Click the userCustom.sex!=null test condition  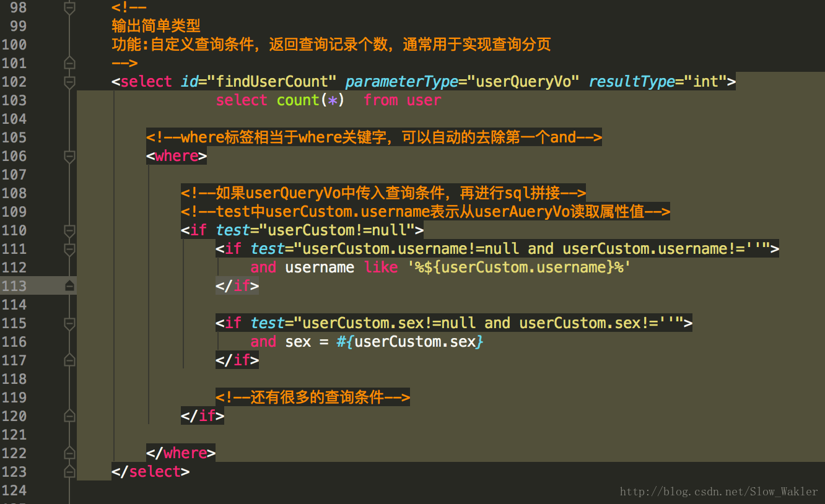[x=467, y=323]
